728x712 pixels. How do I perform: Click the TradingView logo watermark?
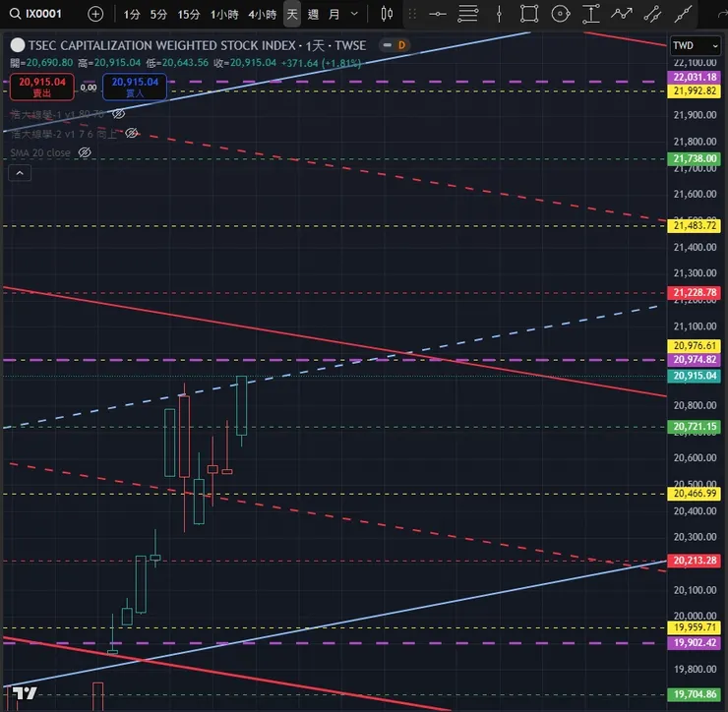pyautogui.click(x=25, y=693)
